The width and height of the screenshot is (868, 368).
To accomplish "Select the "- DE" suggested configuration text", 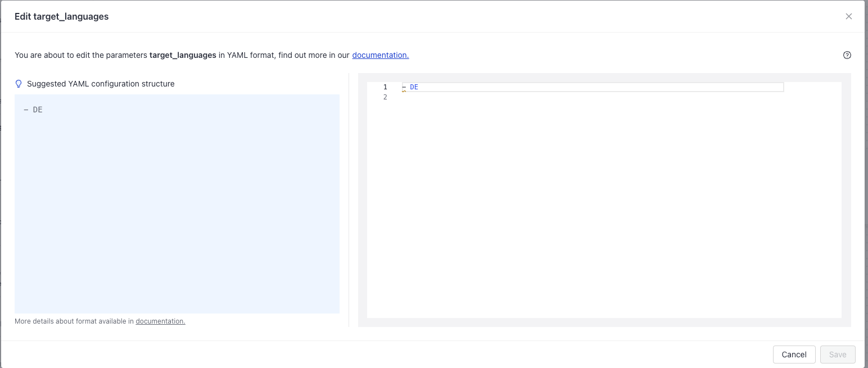I will click(34, 109).
